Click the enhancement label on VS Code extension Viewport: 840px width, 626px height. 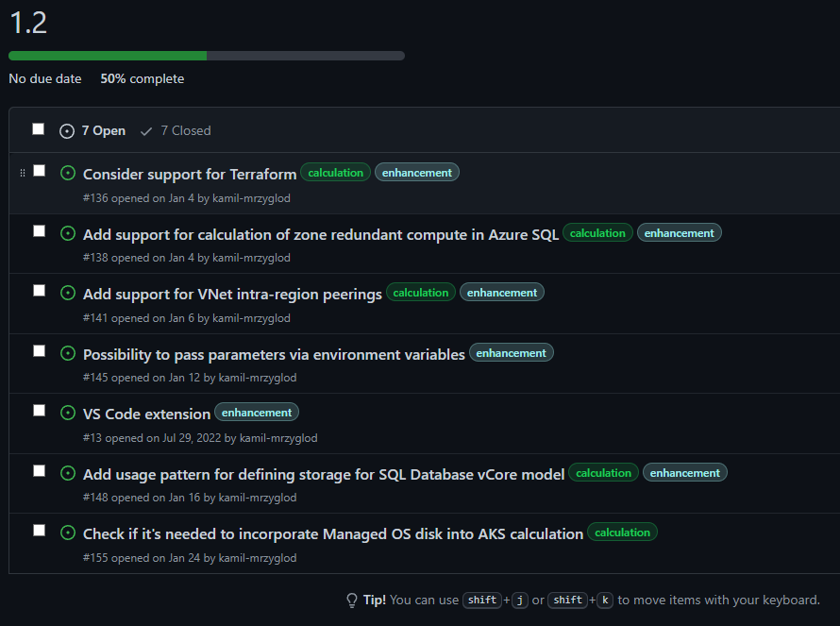256,412
